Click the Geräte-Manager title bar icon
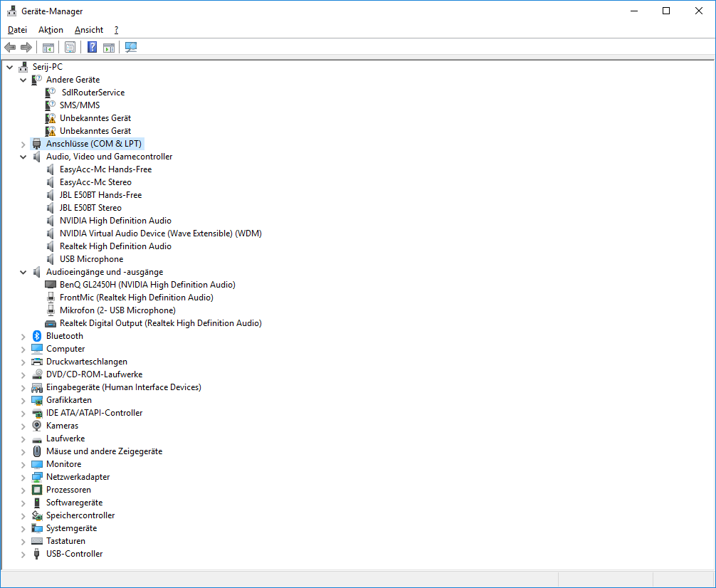 tap(12, 11)
